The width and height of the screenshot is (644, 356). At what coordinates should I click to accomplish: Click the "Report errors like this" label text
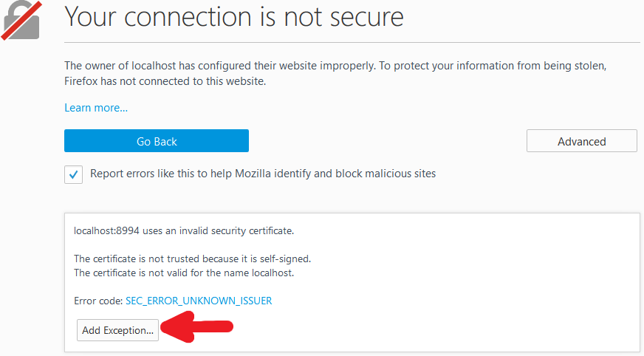tap(263, 174)
